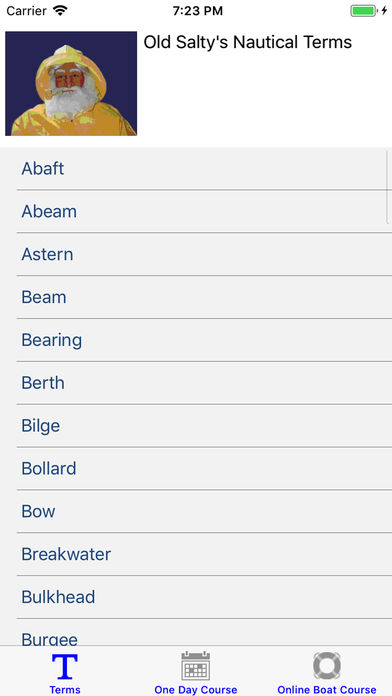Choose Astern from the terms list
Image resolution: width=392 pixels, height=696 pixels.
point(196,254)
